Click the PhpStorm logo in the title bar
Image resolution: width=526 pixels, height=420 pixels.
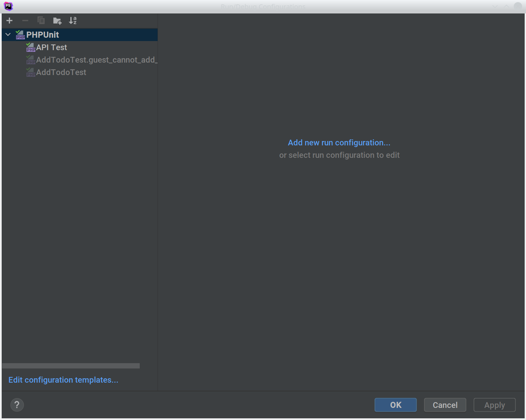[8, 6]
